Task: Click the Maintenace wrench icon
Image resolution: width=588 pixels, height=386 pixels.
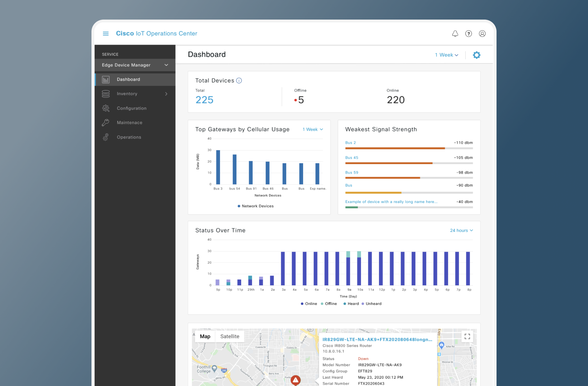Action: click(x=106, y=122)
